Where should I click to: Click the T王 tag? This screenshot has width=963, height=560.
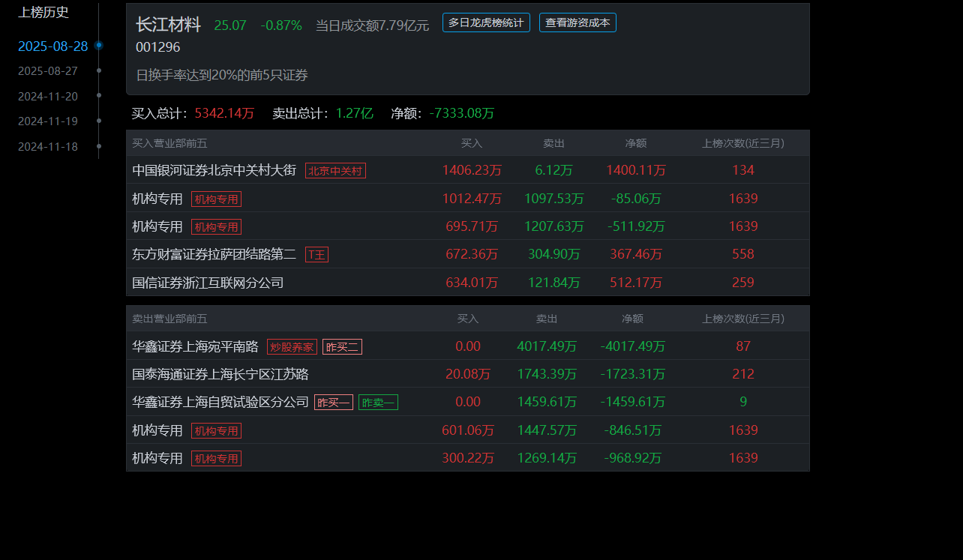[316, 255]
